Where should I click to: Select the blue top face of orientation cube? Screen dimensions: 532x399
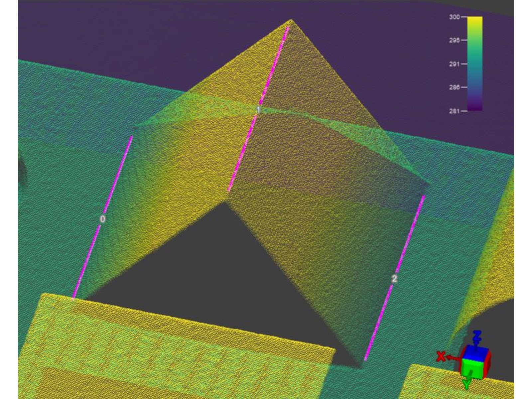[x=475, y=352]
